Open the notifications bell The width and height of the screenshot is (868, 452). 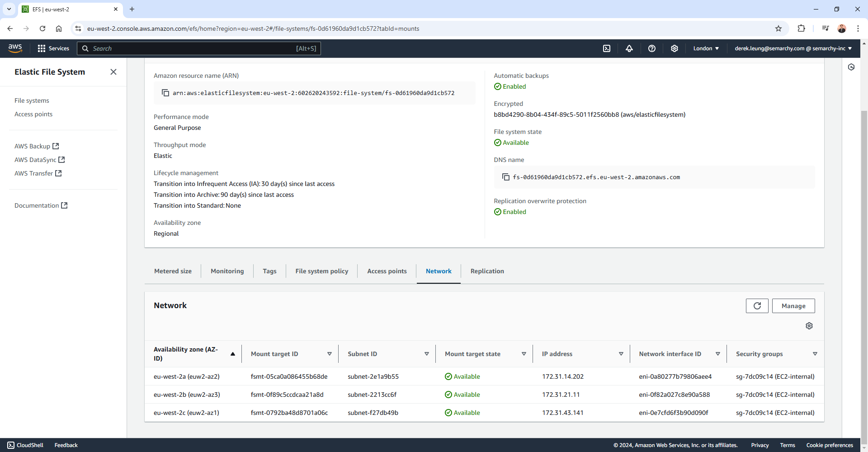[629, 48]
